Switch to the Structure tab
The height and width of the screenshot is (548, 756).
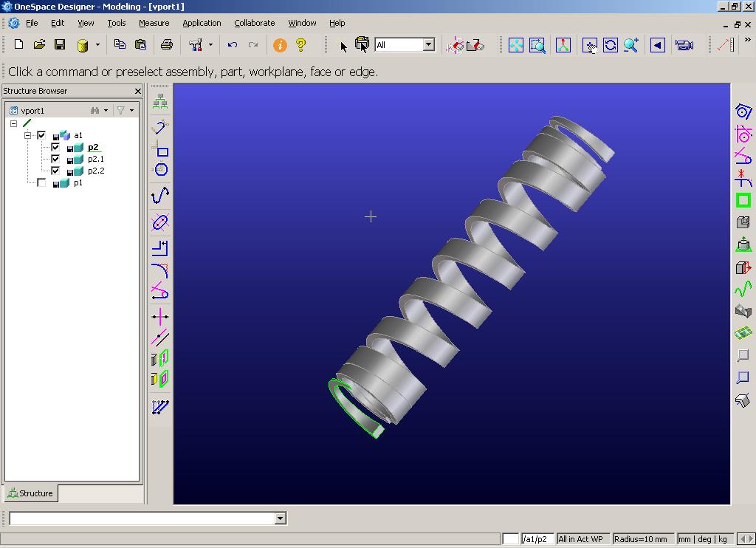(31, 493)
